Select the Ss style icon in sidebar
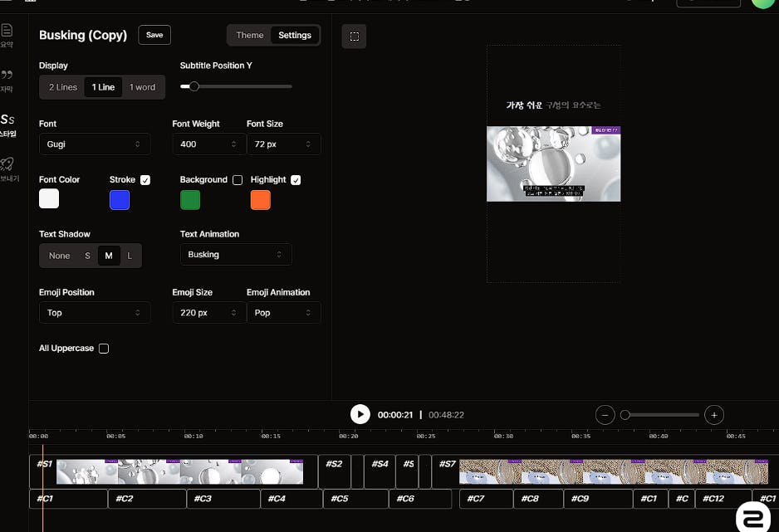The image size is (779, 532). [7, 120]
